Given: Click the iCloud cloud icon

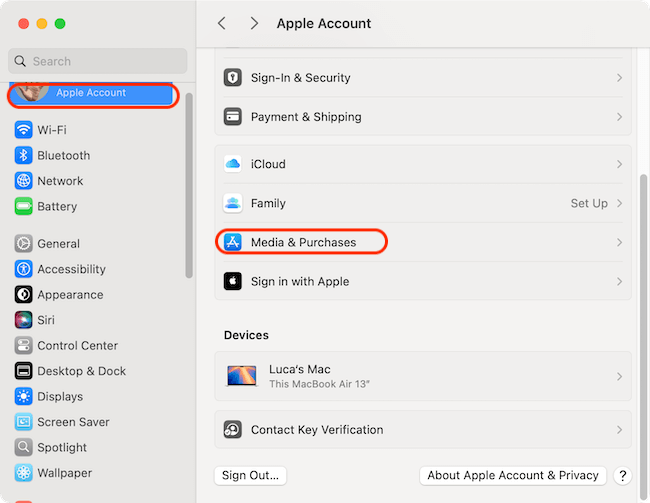Looking at the screenshot, I should [233, 164].
